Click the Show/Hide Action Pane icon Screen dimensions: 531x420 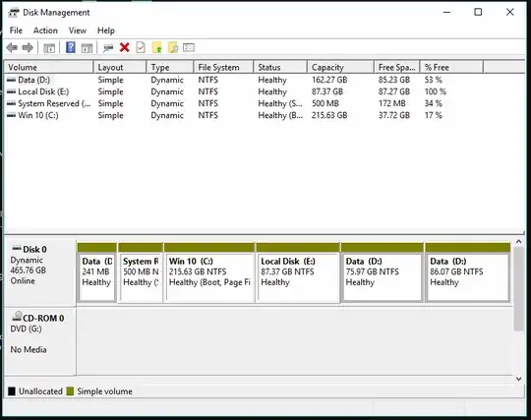88,48
